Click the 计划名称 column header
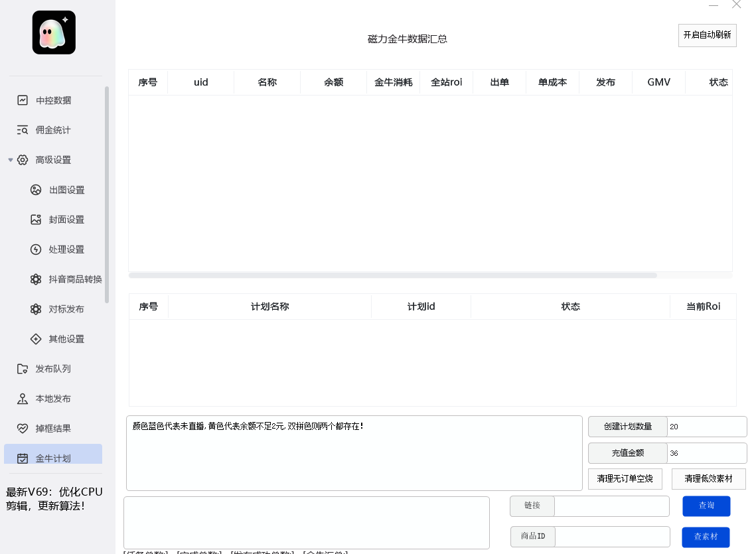 [x=269, y=307]
